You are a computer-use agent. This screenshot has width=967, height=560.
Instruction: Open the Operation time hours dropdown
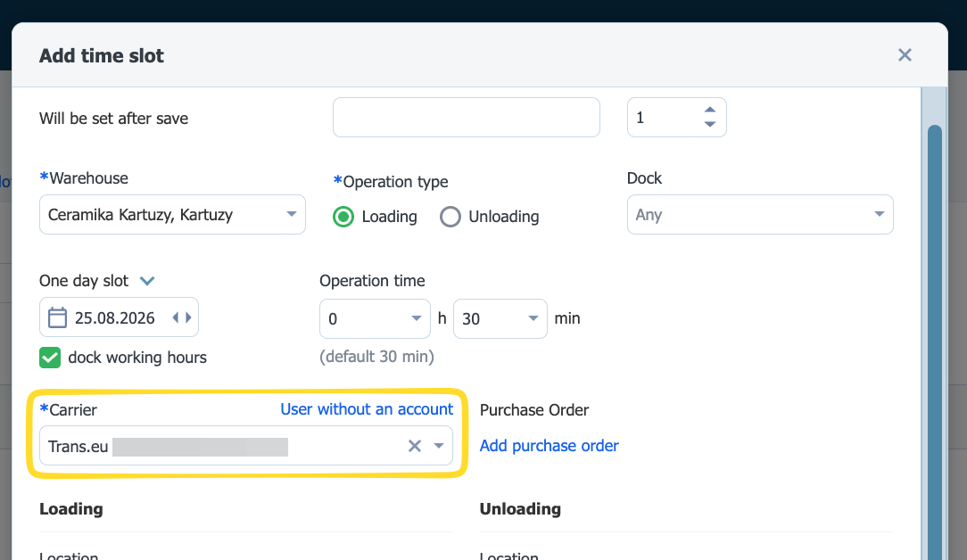375,319
